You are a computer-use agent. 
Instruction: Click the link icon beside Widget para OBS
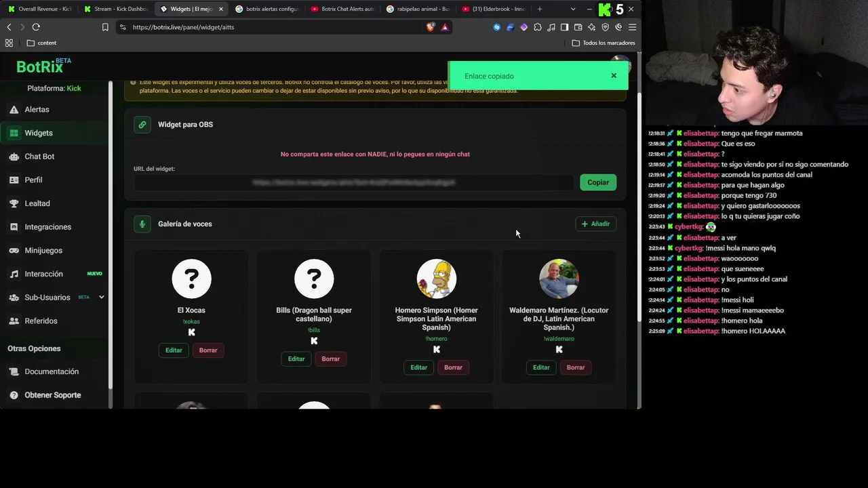pyautogui.click(x=142, y=125)
